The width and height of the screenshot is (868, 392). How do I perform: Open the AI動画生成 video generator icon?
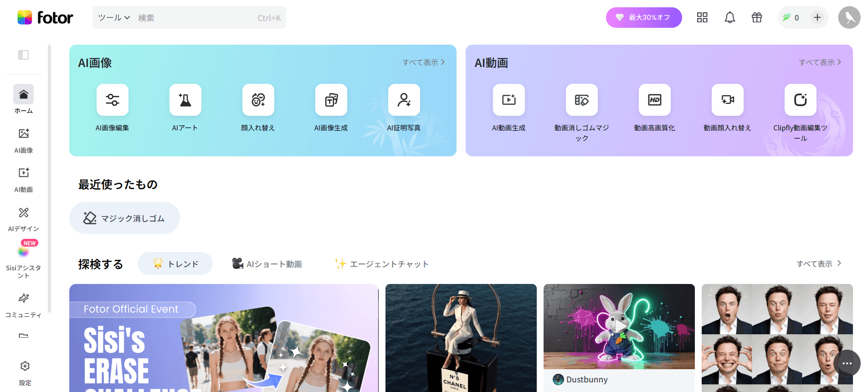click(508, 100)
